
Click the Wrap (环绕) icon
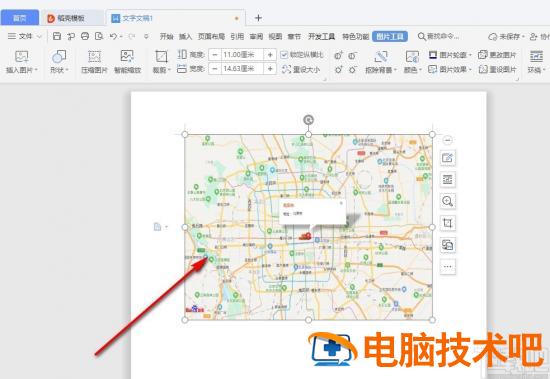(x=536, y=56)
